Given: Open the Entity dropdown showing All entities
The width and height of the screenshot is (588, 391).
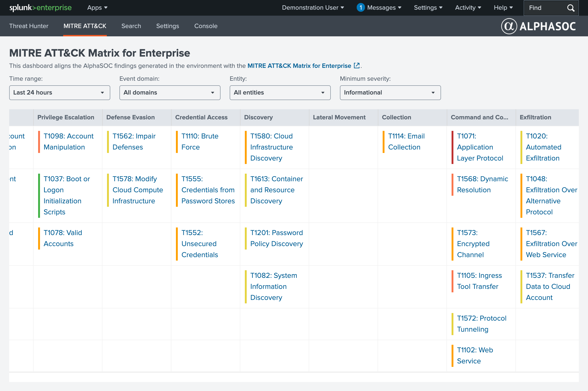Looking at the screenshot, I should (280, 93).
